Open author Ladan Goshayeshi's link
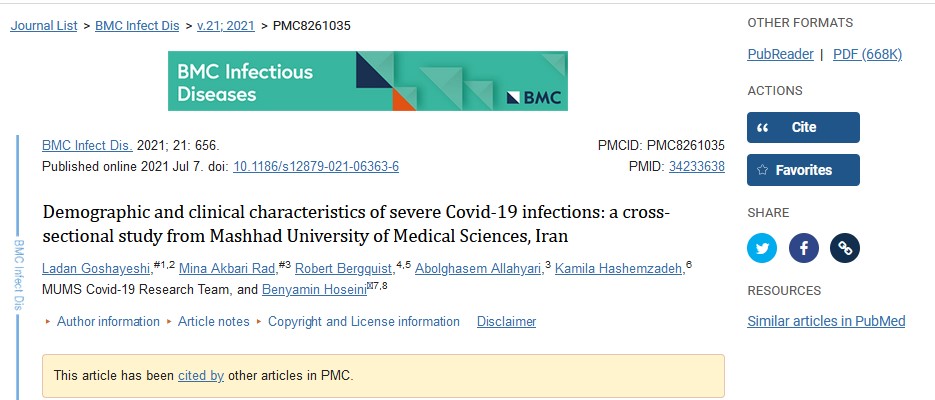935x400 pixels. point(97,269)
